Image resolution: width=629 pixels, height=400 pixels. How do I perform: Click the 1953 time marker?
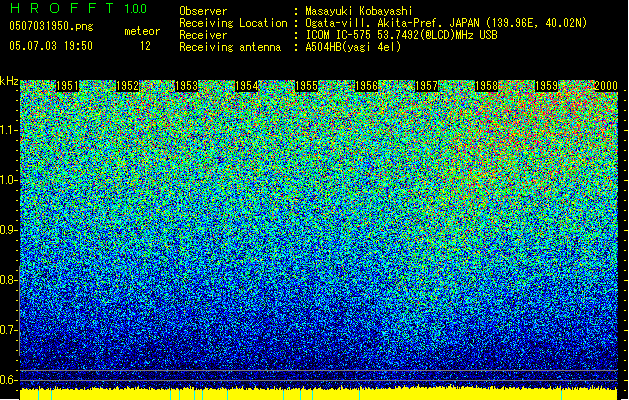(x=187, y=86)
